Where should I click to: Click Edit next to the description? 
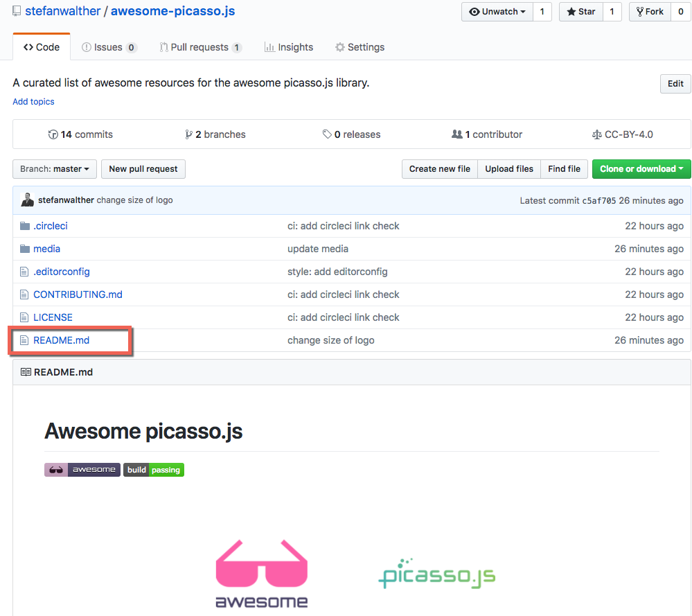(675, 84)
